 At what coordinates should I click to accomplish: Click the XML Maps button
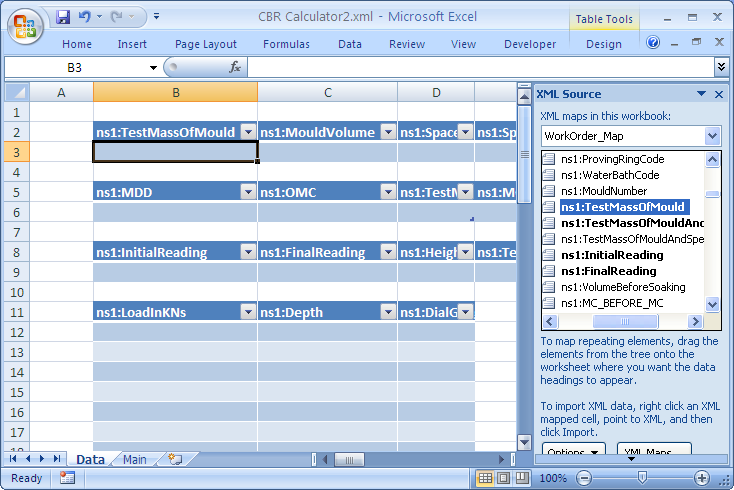pyautogui.click(x=654, y=451)
